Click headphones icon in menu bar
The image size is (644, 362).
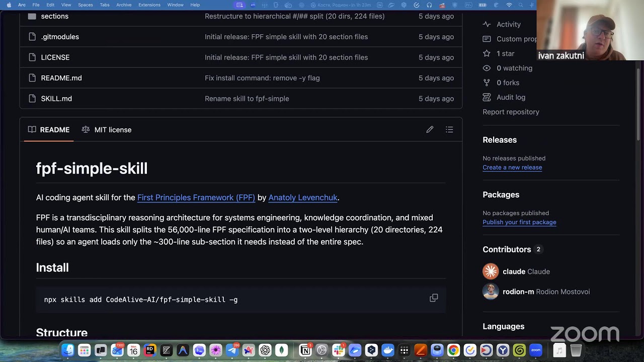pyautogui.click(x=429, y=5)
